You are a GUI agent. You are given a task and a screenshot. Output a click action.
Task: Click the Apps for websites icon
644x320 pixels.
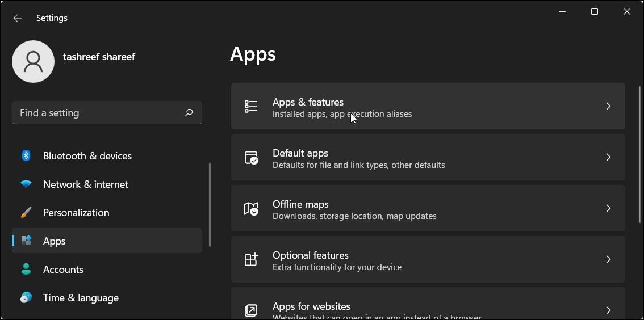pyautogui.click(x=251, y=310)
